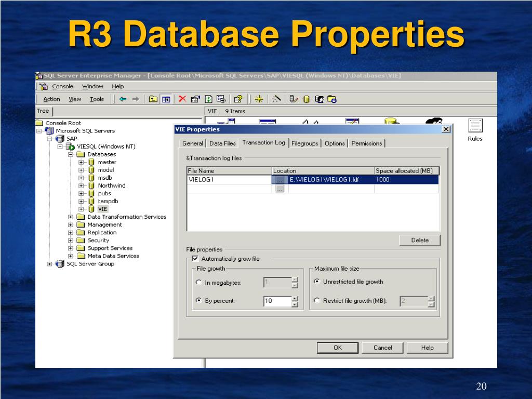Viewport: 532px width, 399px height.
Task: Click the master database cylinder icon
Action: pyautogui.click(x=91, y=162)
